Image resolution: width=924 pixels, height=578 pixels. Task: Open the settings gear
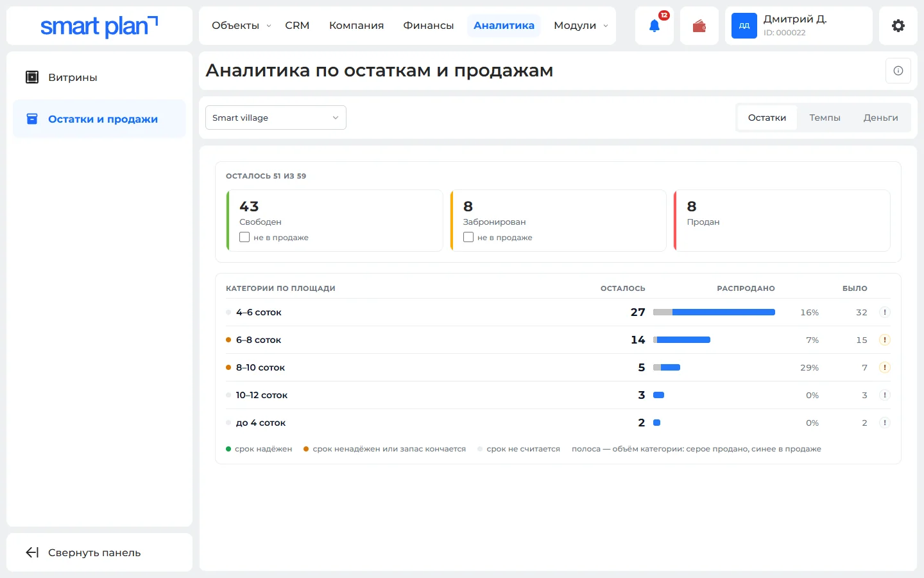click(898, 26)
